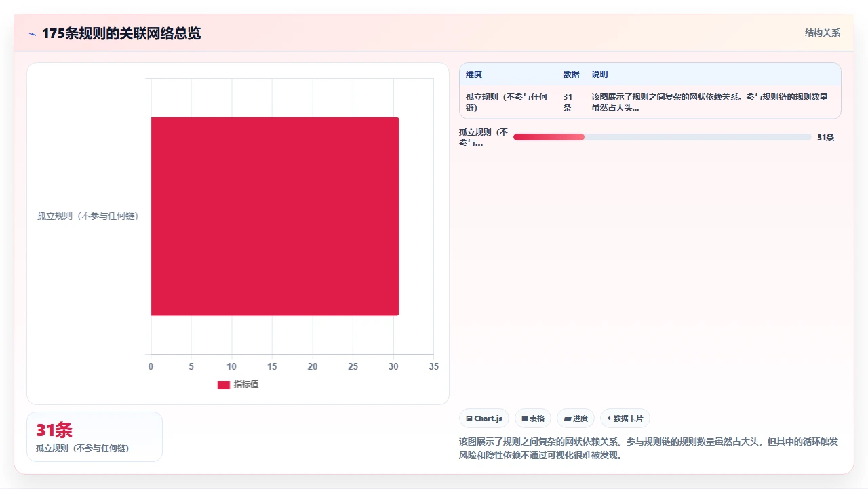Click the 指标值 legend label
Image resolution: width=868 pixels, height=489 pixels.
246,385
